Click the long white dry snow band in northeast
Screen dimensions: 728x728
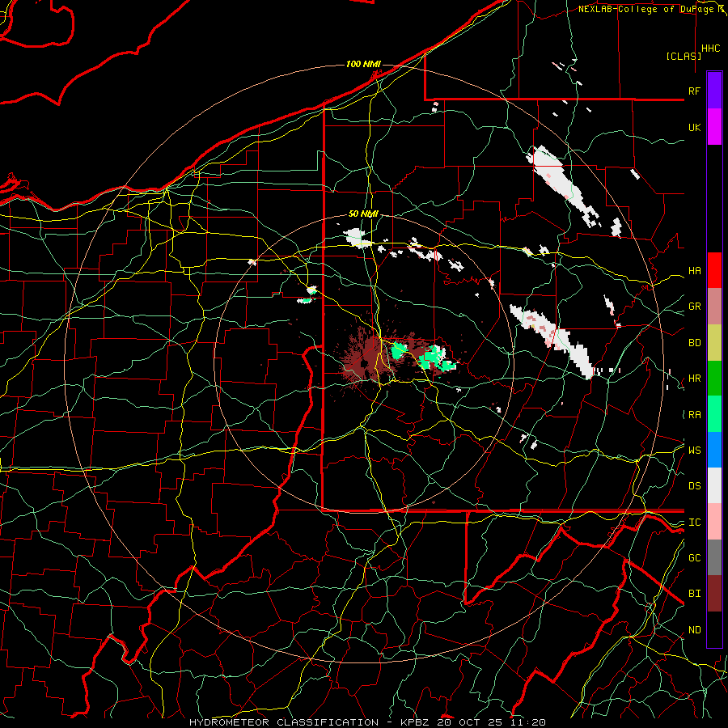pyautogui.click(x=562, y=186)
